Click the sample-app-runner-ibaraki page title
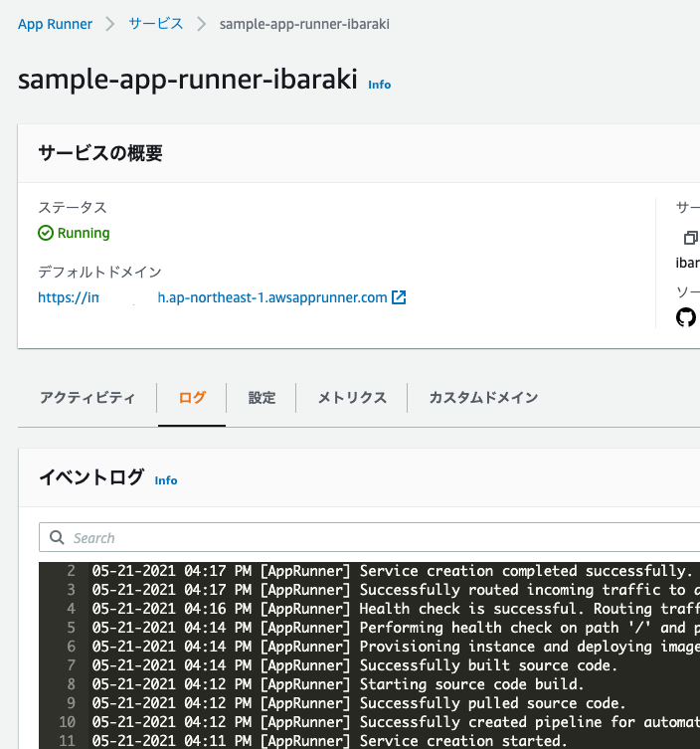Viewport: 700px width, 749px height. (x=188, y=80)
